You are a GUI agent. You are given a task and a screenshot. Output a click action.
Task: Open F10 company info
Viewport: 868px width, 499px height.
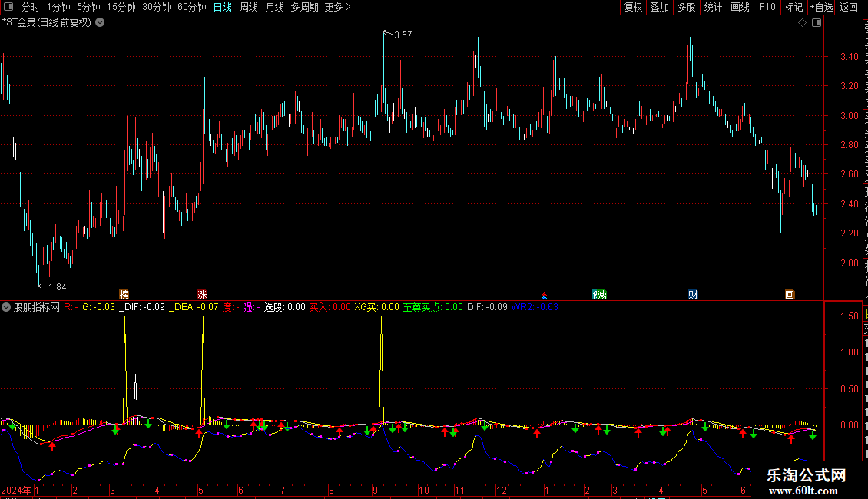[x=767, y=7]
